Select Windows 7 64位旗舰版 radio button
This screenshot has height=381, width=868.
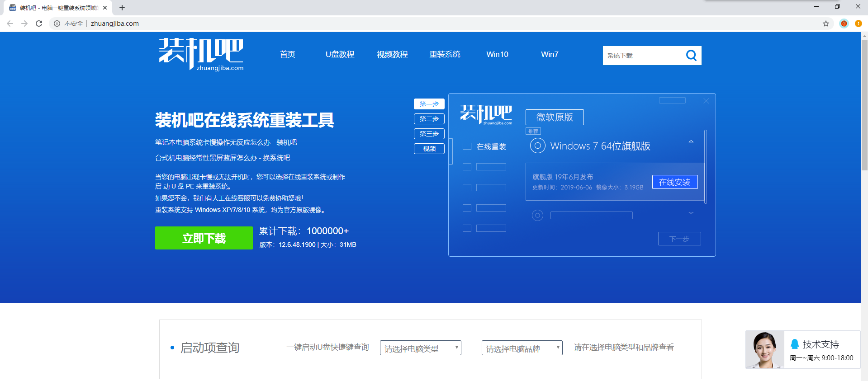(537, 146)
